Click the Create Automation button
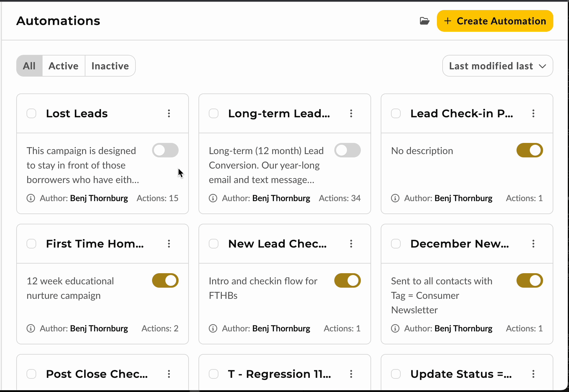Image resolution: width=569 pixels, height=392 pixels. (495, 21)
